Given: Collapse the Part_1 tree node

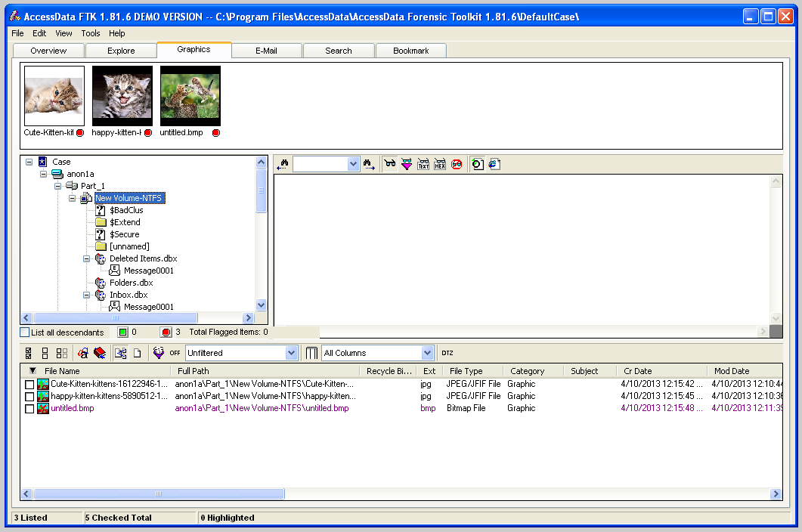Looking at the screenshot, I should (x=57, y=186).
